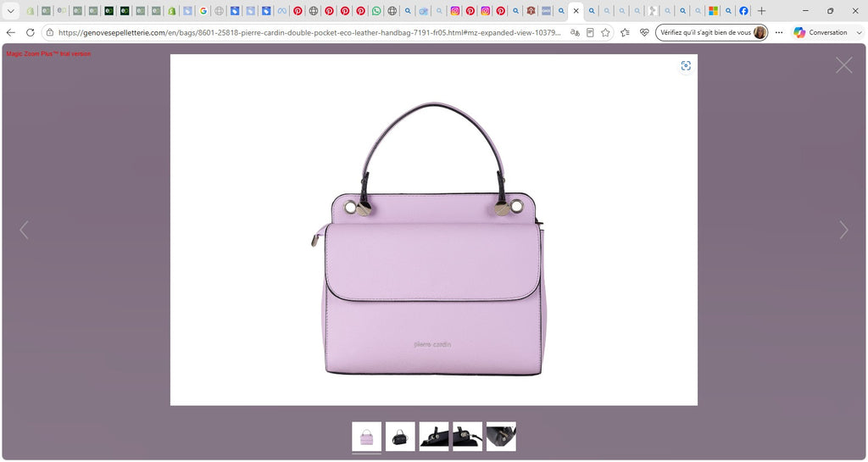The width and height of the screenshot is (868, 462).
Task: Open immersive reader view icon
Action: pos(590,33)
